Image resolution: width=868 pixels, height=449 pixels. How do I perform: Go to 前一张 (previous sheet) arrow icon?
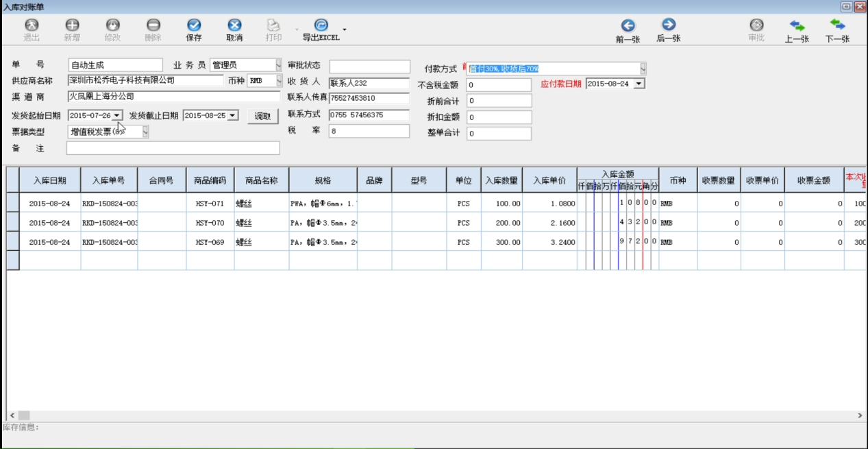pyautogui.click(x=628, y=25)
